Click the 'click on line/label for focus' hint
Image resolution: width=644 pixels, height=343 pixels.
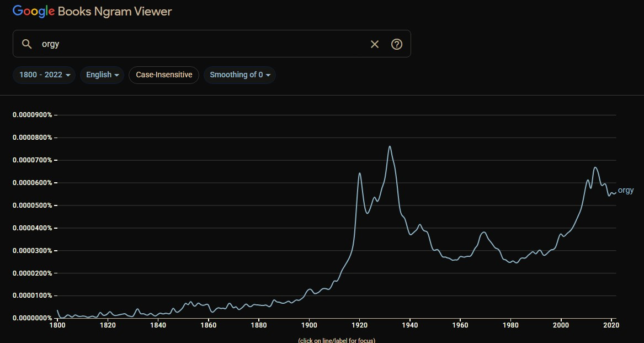337,340
